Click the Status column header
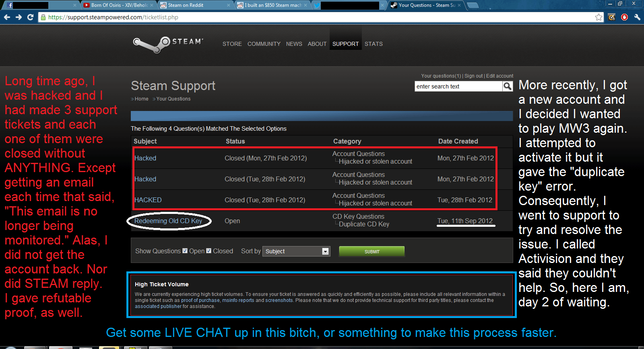This screenshot has width=644, height=349. coord(235,142)
